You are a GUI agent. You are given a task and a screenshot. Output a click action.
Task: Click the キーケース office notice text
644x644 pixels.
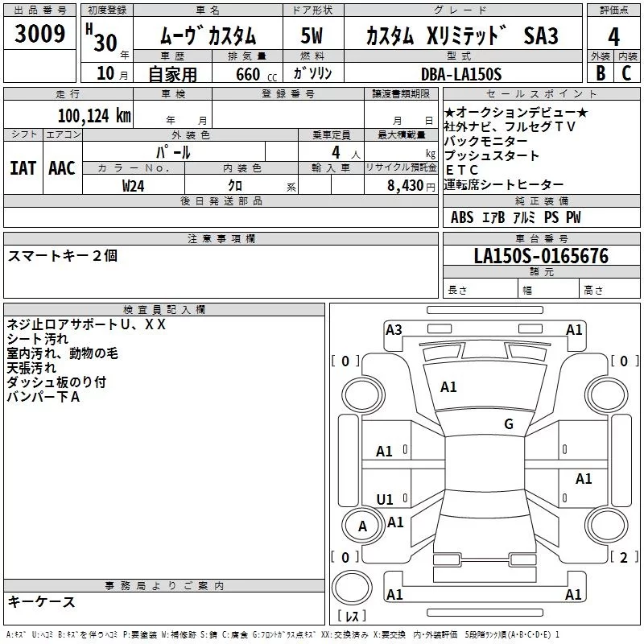click(42, 602)
